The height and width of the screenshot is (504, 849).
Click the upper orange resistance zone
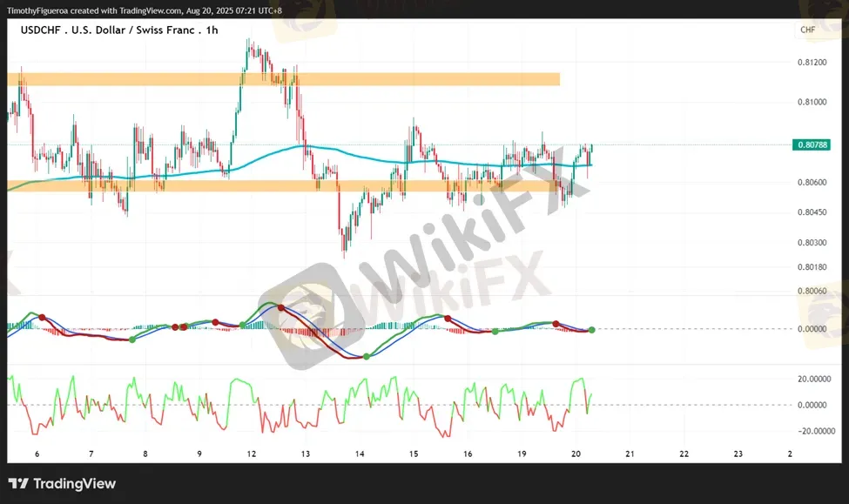(x=283, y=79)
